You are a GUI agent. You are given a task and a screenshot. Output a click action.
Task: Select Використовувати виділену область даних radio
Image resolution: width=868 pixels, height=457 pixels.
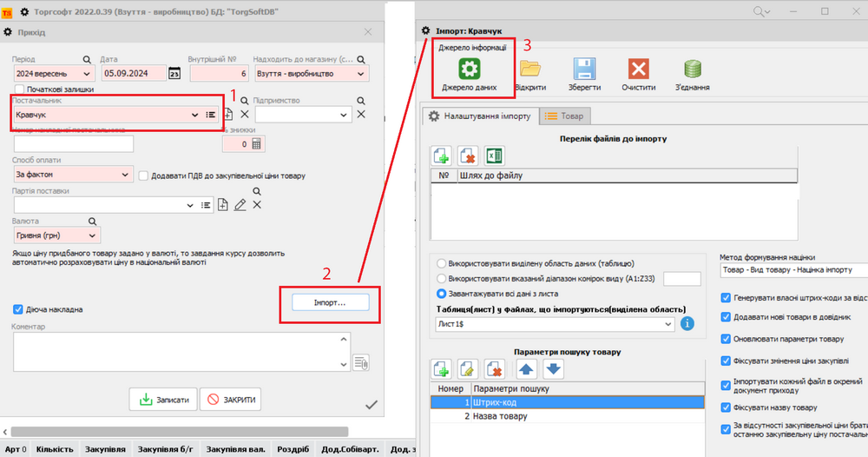[443, 263]
